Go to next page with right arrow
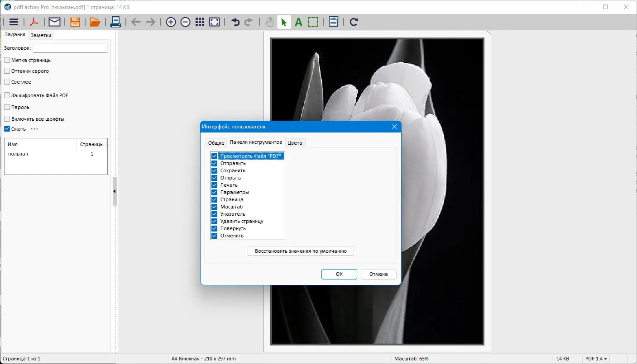This screenshot has width=637, height=364. tap(150, 22)
